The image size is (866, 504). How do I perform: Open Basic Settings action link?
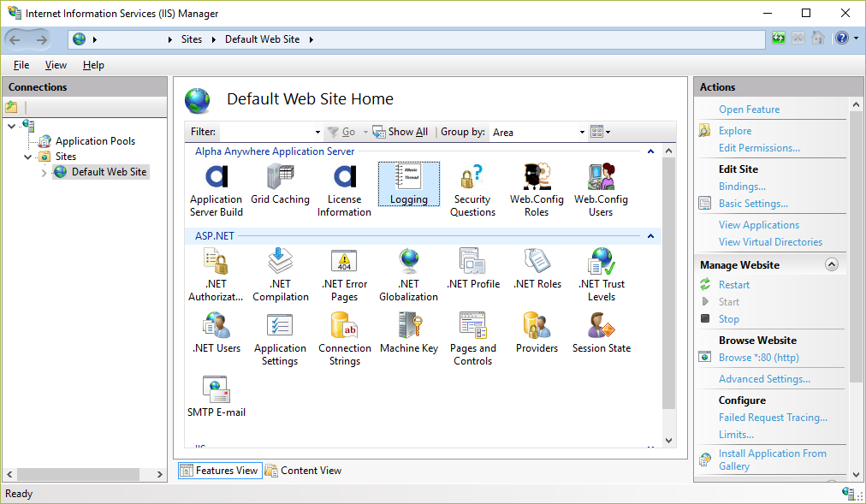pos(753,204)
